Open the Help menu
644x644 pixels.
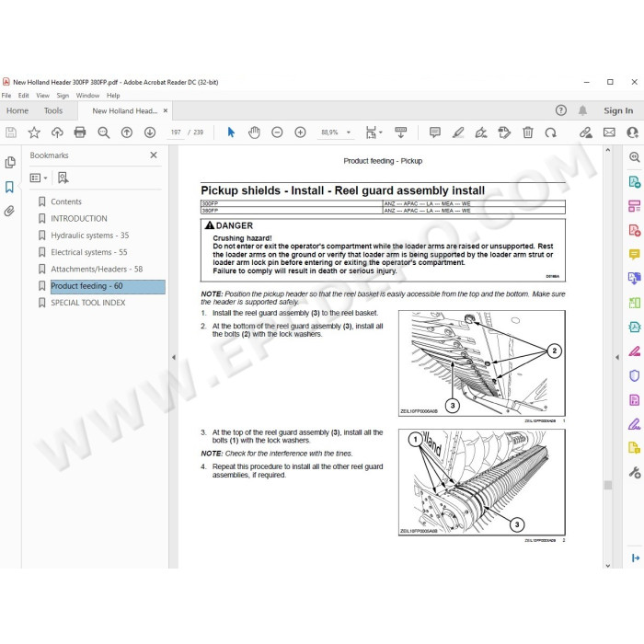tap(113, 96)
